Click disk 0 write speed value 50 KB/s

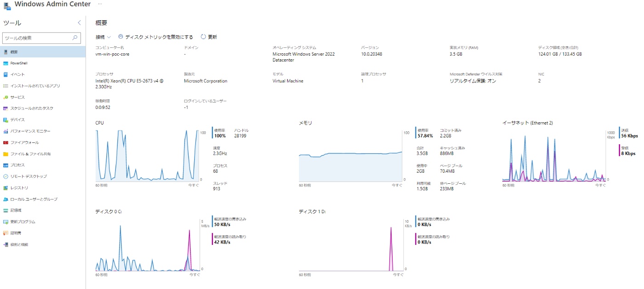(222, 225)
